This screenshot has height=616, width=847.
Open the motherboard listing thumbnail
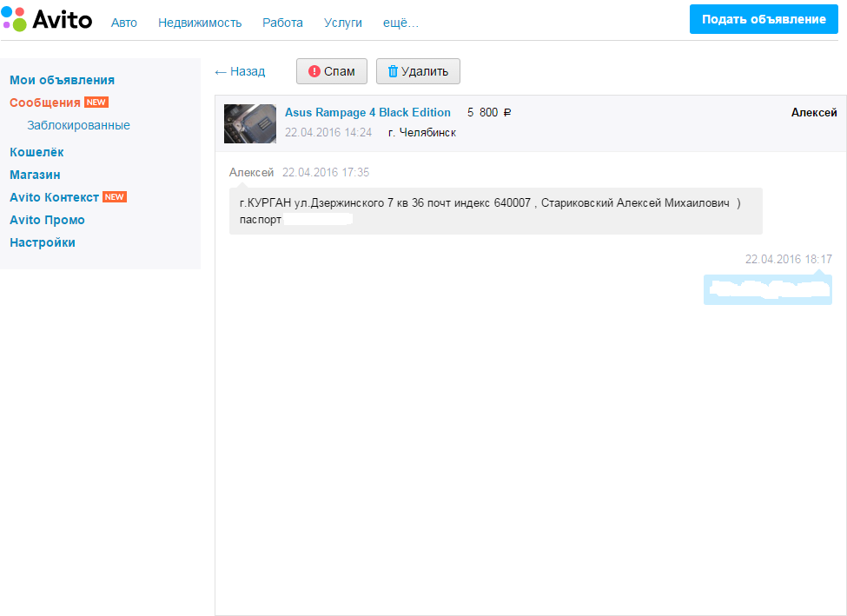click(250, 123)
